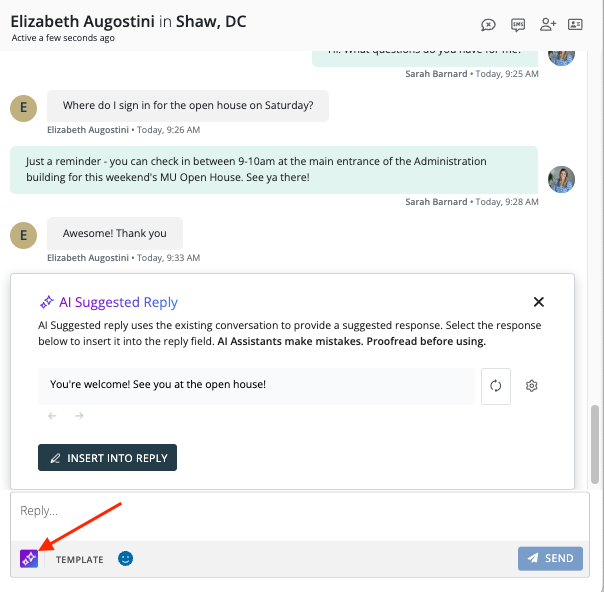604x592 pixels.
Task: Click the purple AI sparkle icon
Action: [x=29, y=558]
